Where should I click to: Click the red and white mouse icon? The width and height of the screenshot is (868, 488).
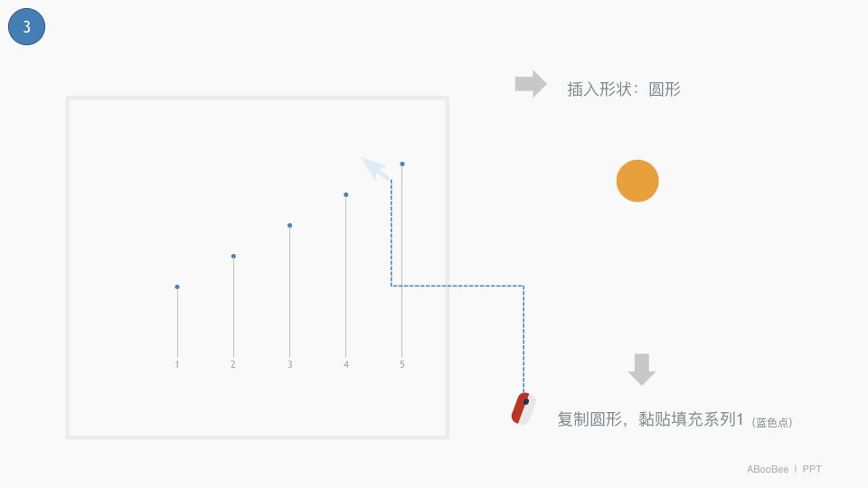pyautogui.click(x=524, y=408)
